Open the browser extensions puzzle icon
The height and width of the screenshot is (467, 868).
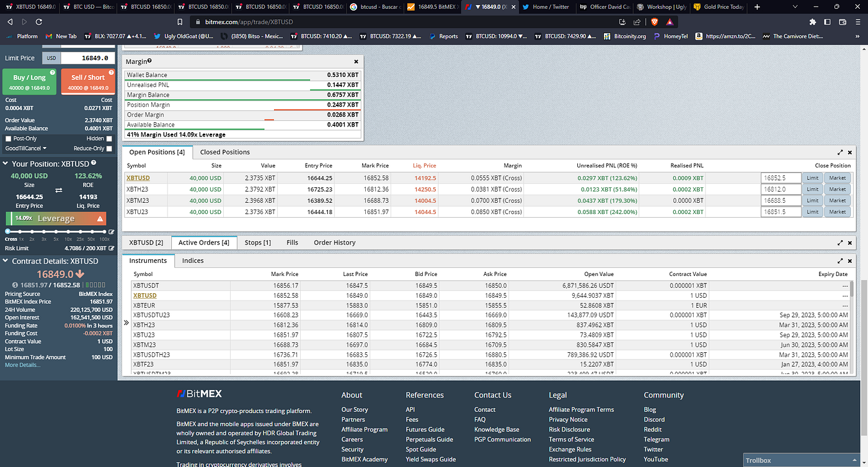click(x=813, y=22)
